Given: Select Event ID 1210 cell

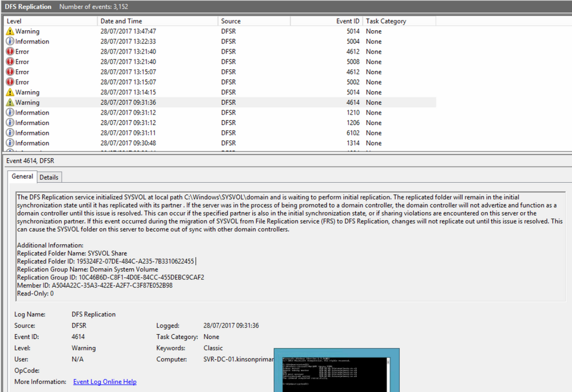Looking at the screenshot, I should [353, 113].
